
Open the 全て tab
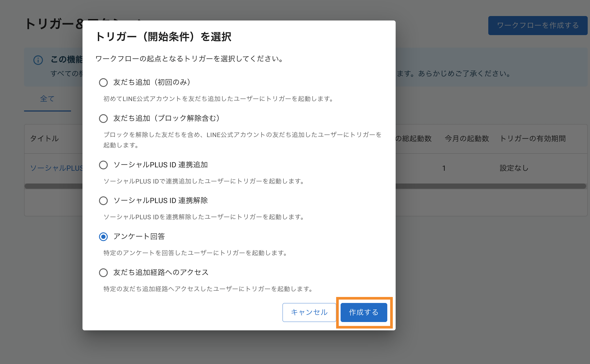(x=47, y=99)
